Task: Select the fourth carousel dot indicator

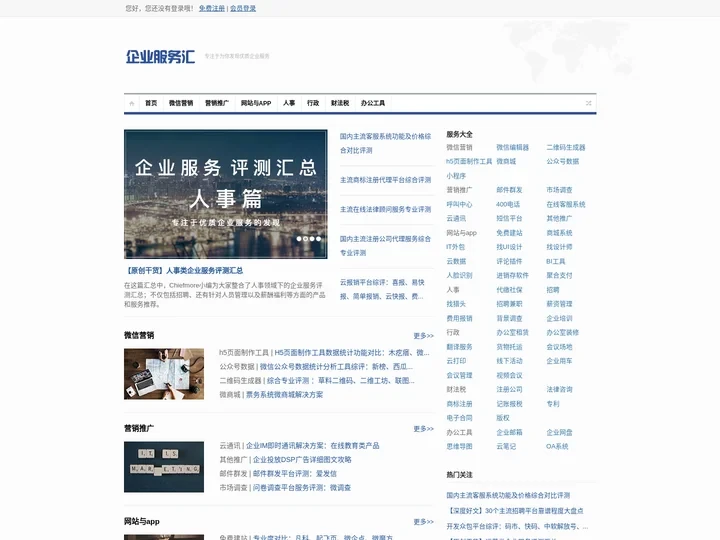Action: click(319, 239)
